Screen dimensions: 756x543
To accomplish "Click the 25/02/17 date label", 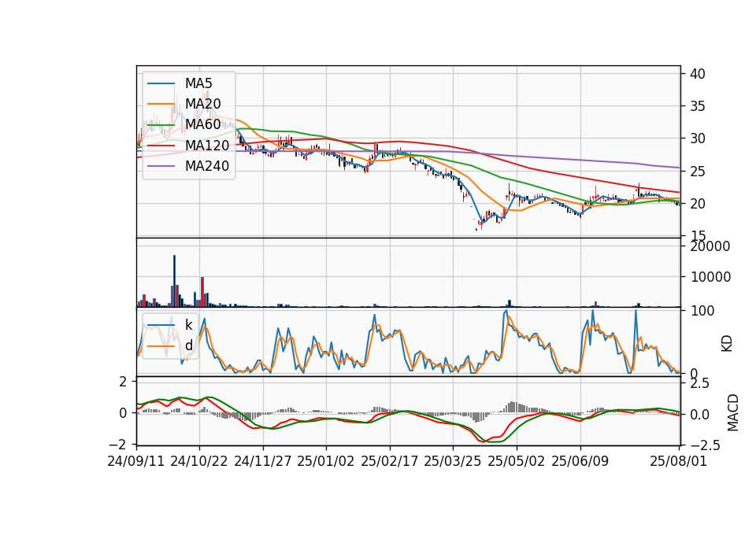I will click(390, 461).
